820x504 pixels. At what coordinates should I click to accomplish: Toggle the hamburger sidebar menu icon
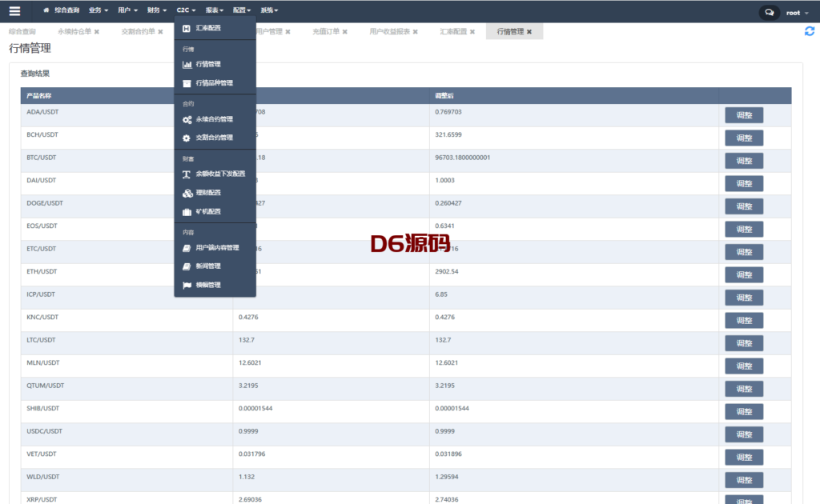[14, 11]
